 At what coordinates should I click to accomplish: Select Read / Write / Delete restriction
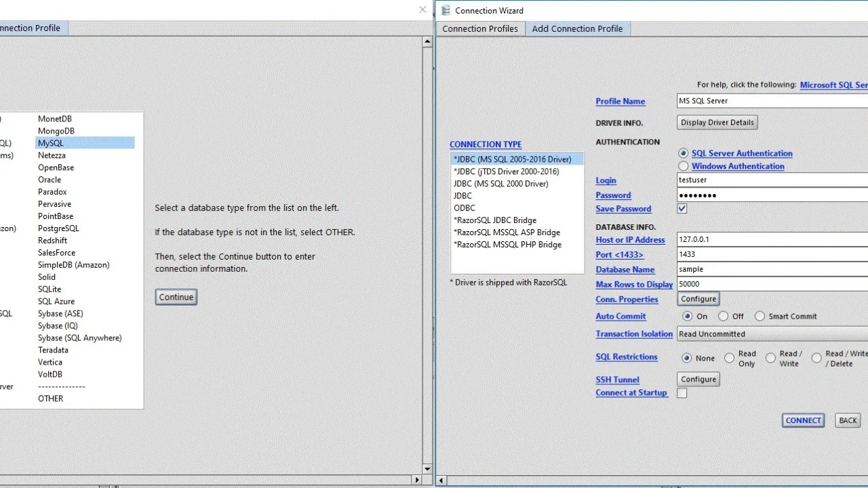(817, 358)
